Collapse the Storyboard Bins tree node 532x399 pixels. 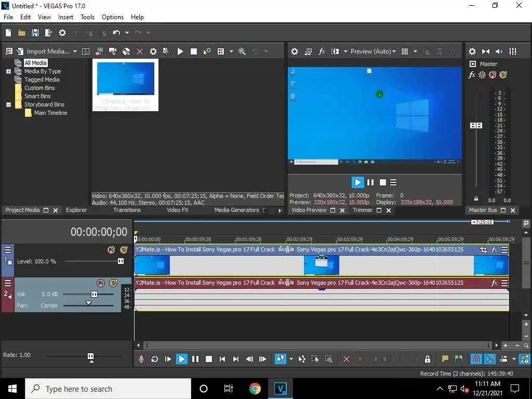tap(8, 104)
